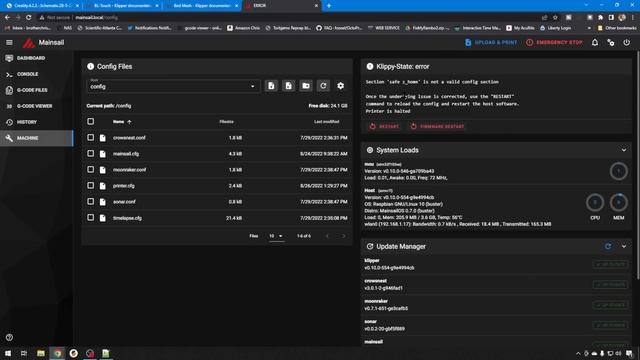
Task: Check the crowsnest.conf checkbox
Action: (x=91, y=138)
